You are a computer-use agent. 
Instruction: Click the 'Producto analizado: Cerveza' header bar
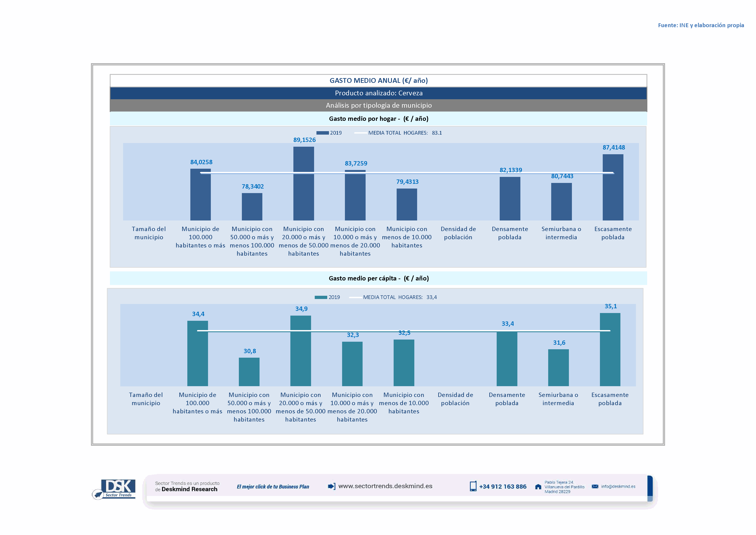click(378, 93)
